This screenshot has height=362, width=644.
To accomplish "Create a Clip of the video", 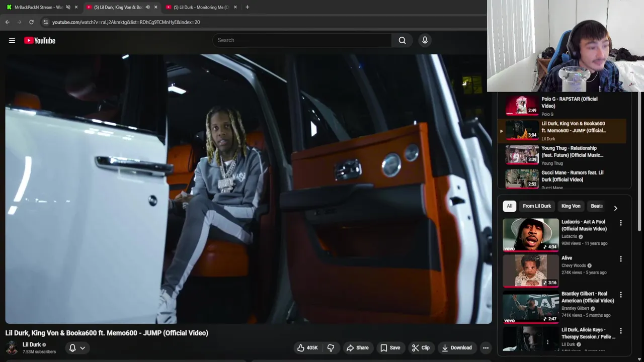I will 421,348.
